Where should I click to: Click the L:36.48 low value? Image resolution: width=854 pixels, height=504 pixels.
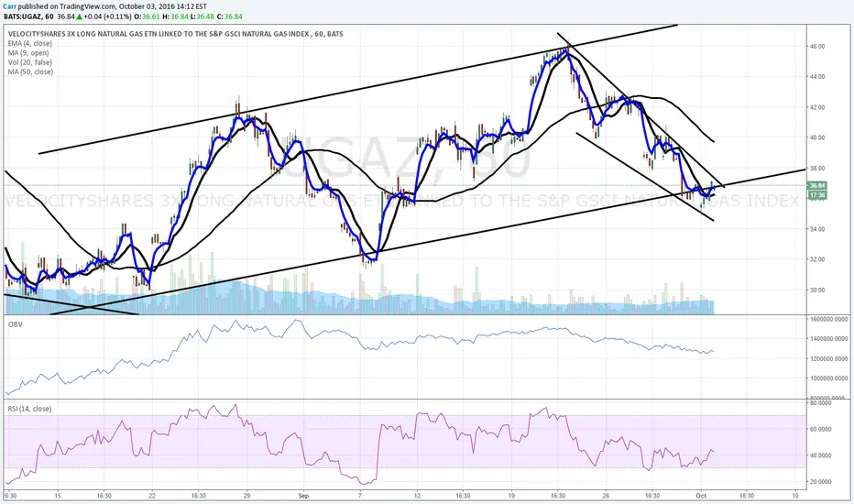(x=202, y=16)
